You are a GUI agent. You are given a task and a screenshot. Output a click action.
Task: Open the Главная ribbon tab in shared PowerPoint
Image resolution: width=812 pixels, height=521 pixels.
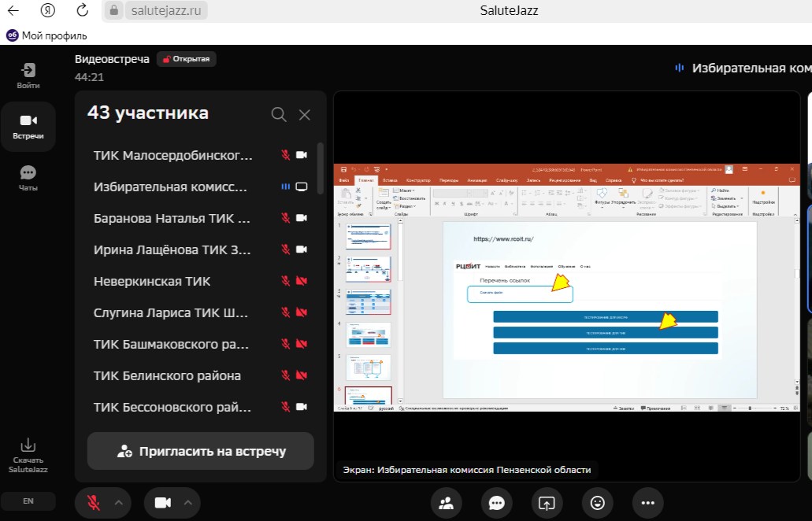(x=366, y=180)
